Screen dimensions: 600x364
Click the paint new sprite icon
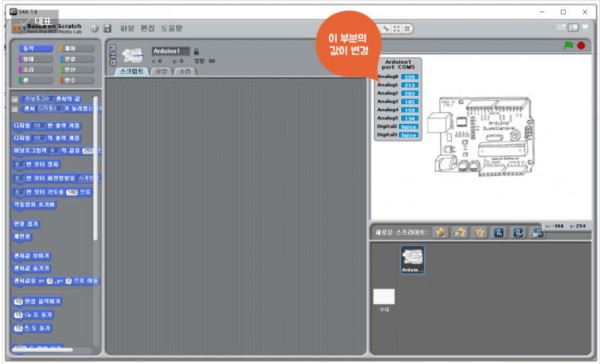pos(440,232)
